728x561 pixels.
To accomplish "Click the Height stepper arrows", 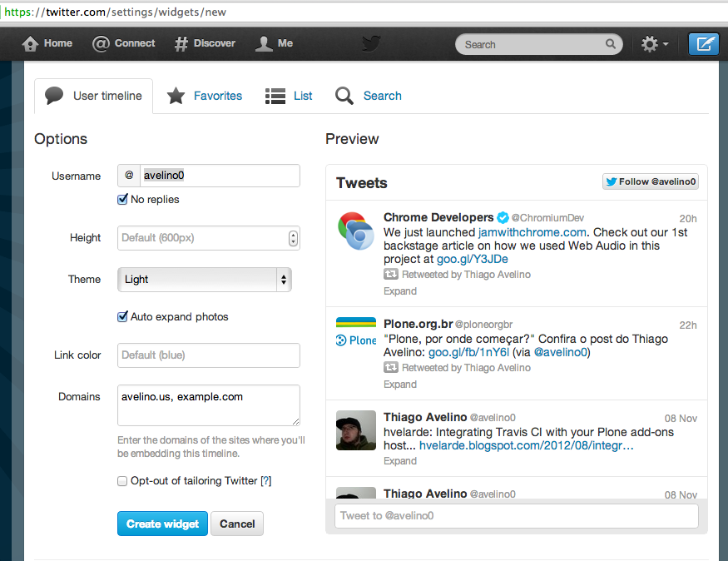I will 293,238.
